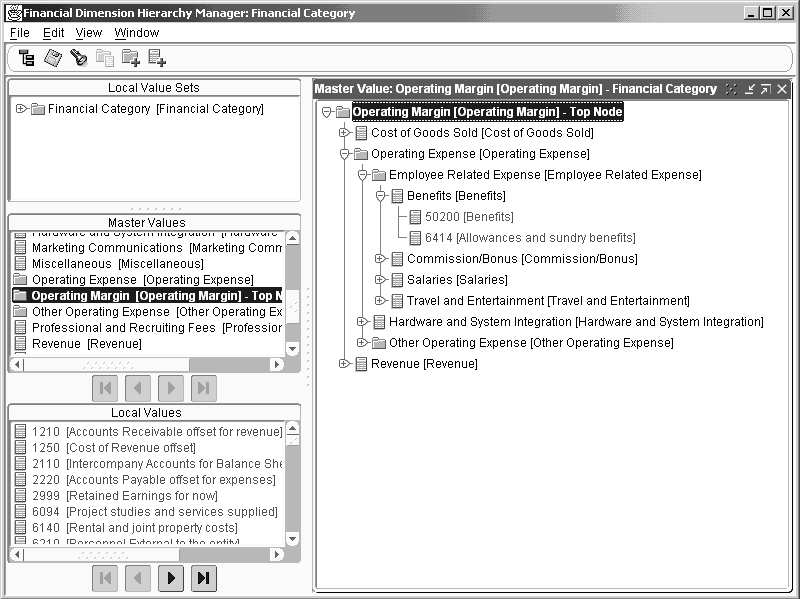Viewport: 800px width, 599px height.
Task: Open the View menu
Action: [x=89, y=33]
